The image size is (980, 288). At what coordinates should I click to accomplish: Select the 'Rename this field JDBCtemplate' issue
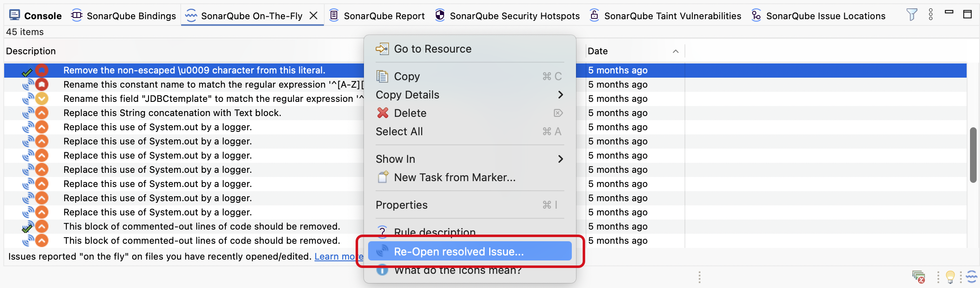pos(213,99)
